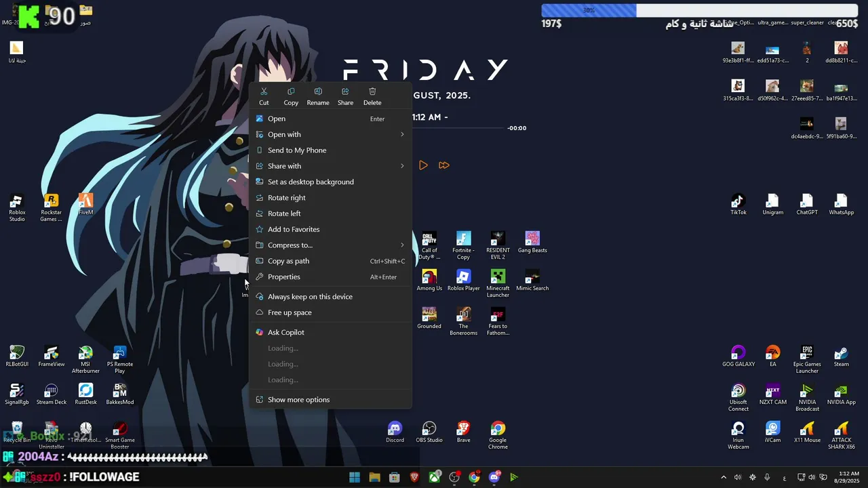Open PS Remote Play shortcut
Screen dimensions: 868x488
click(119, 359)
